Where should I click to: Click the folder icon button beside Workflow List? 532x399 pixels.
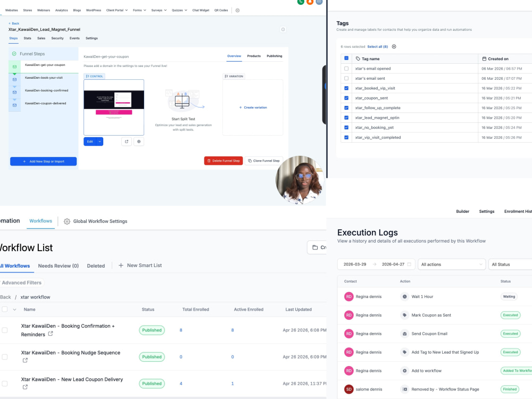click(x=317, y=247)
